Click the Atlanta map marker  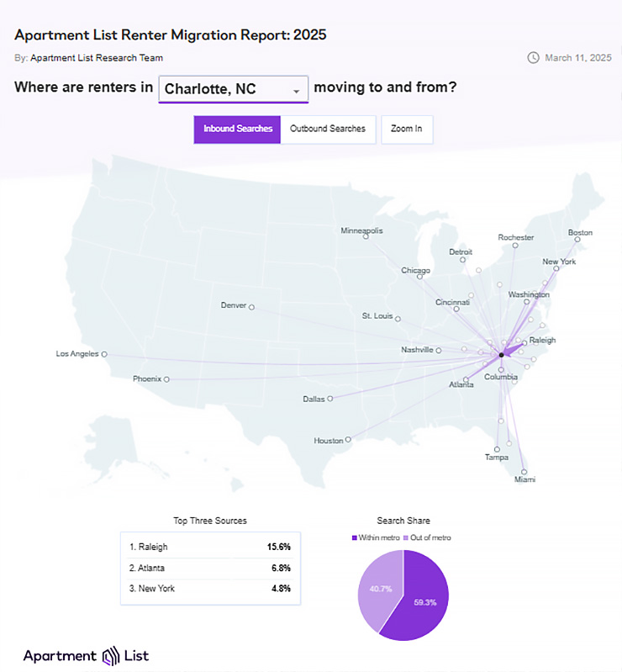[466, 379]
